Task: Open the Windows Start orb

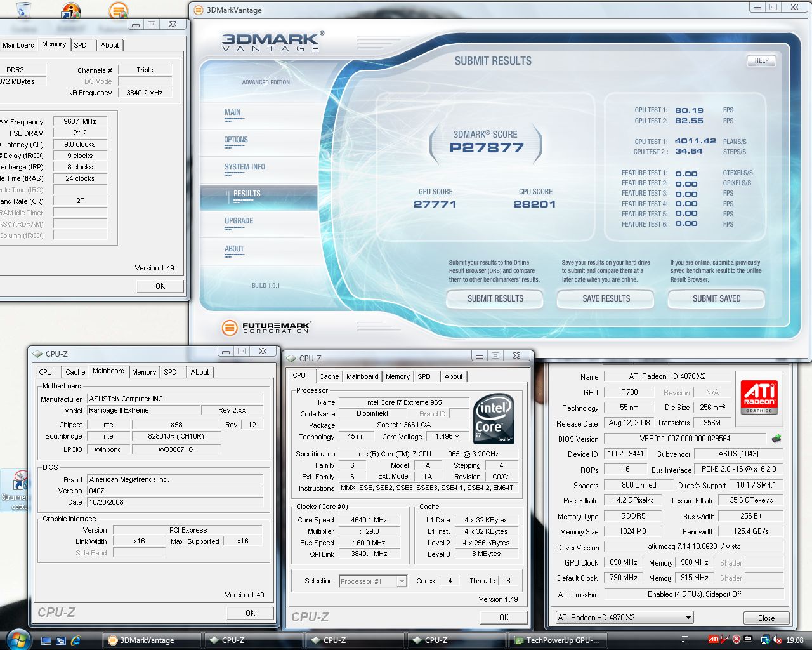Action: [x=17, y=639]
